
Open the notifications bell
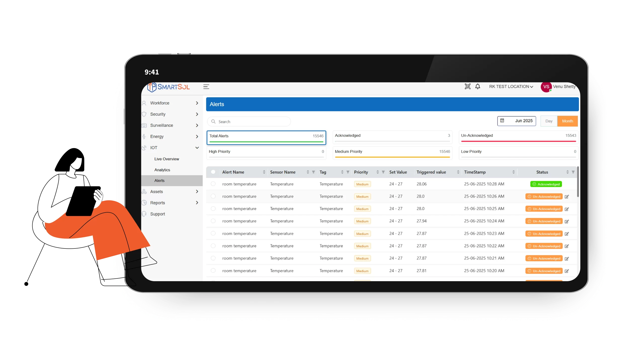(x=477, y=87)
